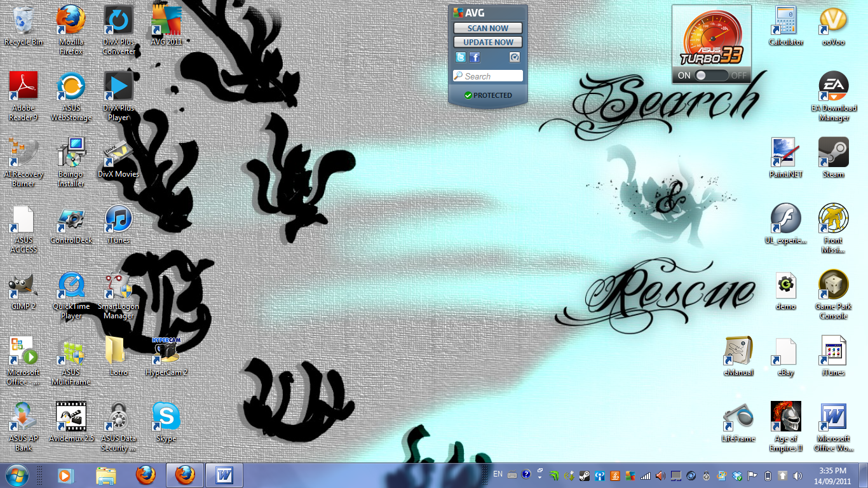This screenshot has width=868, height=488.
Task: Click UPDATE NOW in the AVG gadget
Action: pyautogui.click(x=487, y=42)
